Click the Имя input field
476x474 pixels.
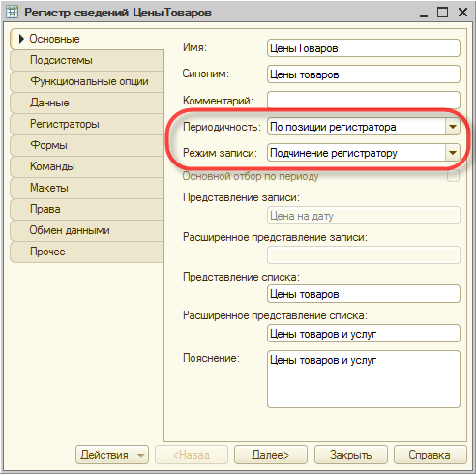click(x=364, y=48)
